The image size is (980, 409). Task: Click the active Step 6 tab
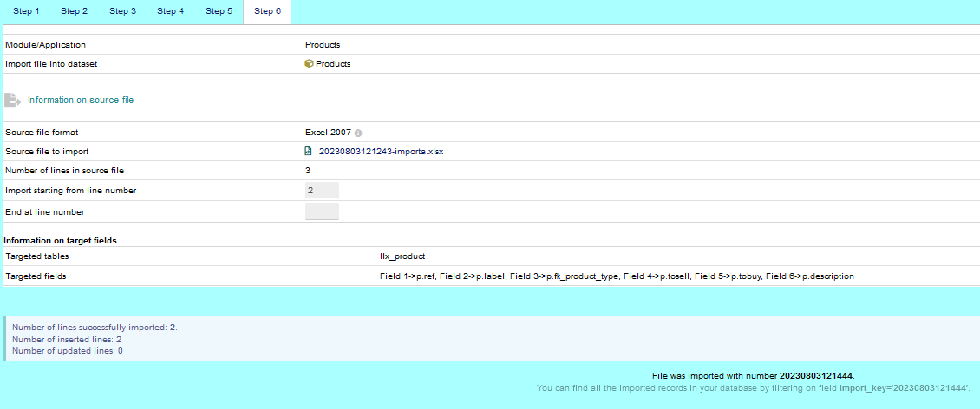click(x=267, y=11)
